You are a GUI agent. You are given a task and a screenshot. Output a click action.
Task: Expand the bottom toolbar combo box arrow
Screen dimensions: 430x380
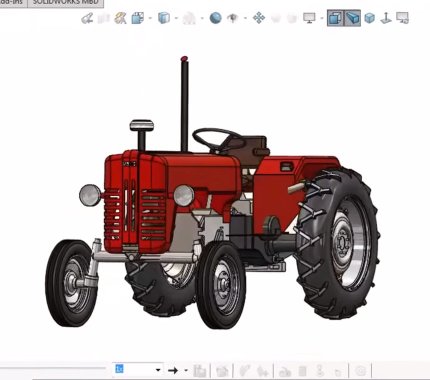(158, 370)
